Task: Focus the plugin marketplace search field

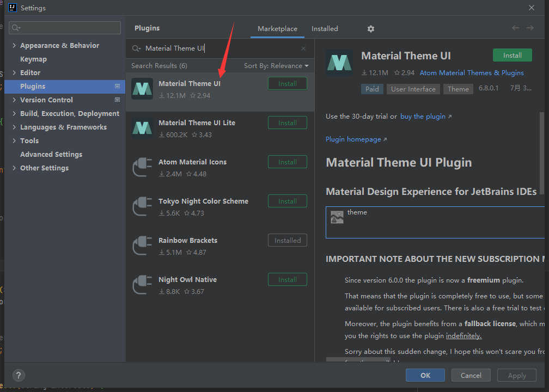Action: [x=220, y=48]
